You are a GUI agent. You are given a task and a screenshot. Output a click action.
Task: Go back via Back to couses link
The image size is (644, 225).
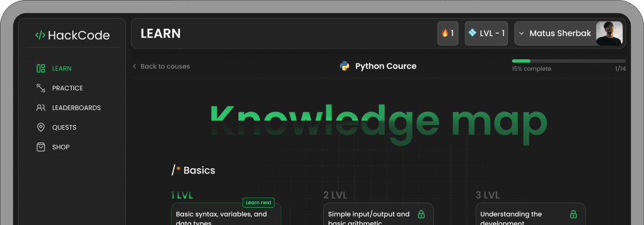tap(165, 66)
